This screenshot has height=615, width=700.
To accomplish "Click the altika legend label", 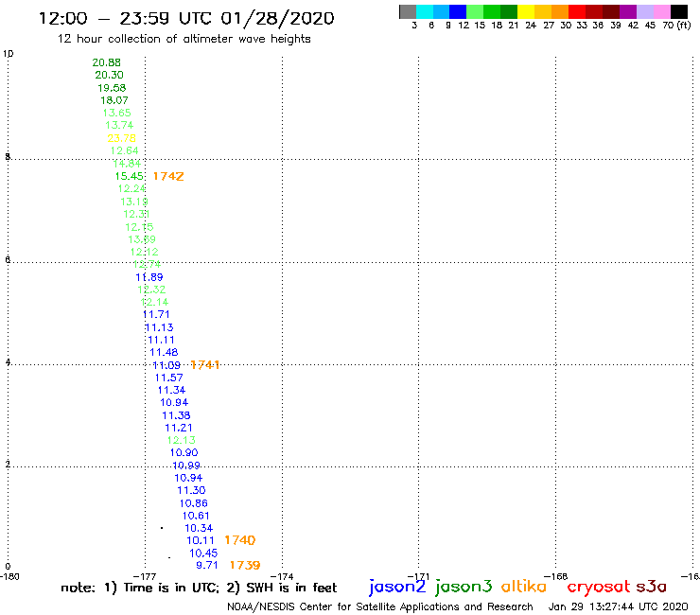I will (524, 587).
